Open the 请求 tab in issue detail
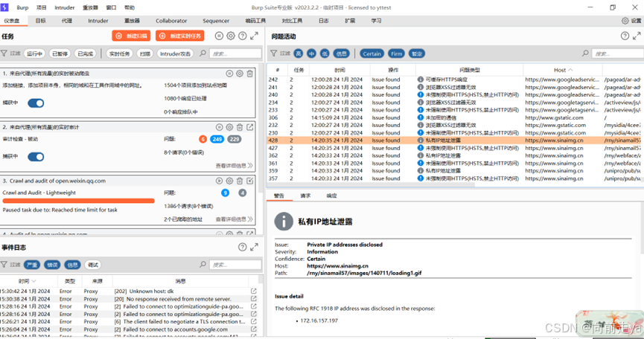644x339 pixels. point(305,196)
